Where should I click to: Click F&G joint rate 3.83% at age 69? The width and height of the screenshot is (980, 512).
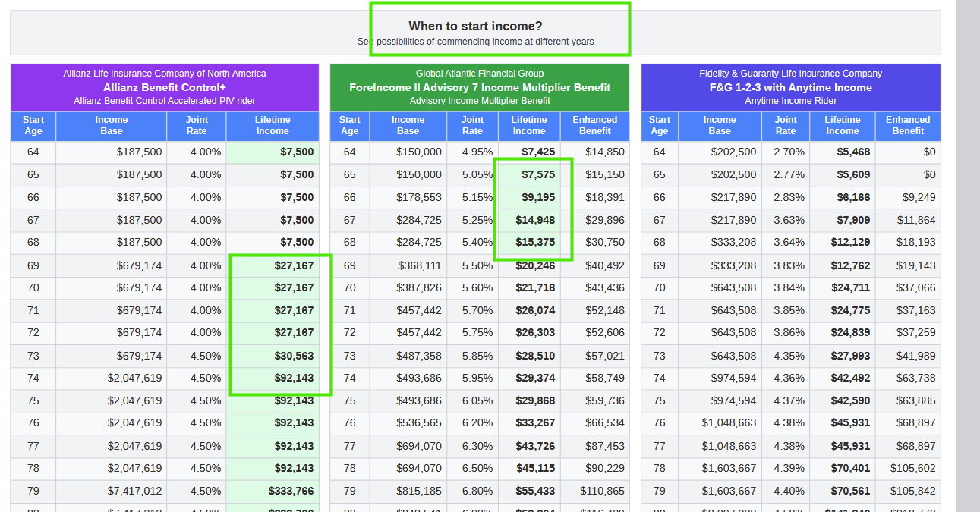click(789, 265)
